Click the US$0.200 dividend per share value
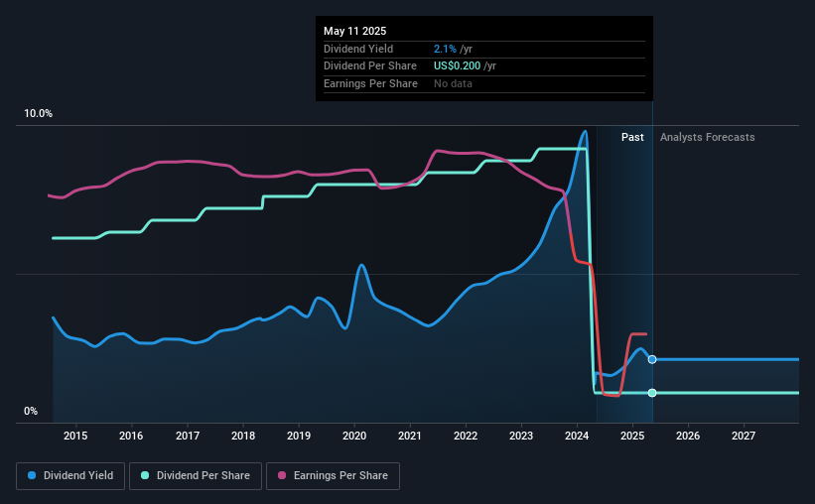The image size is (815, 504). click(457, 66)
